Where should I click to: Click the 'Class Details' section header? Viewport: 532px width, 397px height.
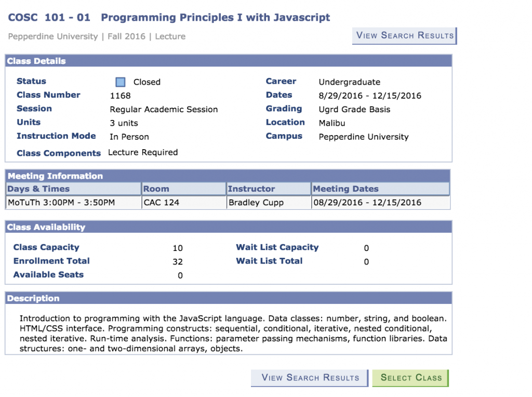click(x=229, y=61)
